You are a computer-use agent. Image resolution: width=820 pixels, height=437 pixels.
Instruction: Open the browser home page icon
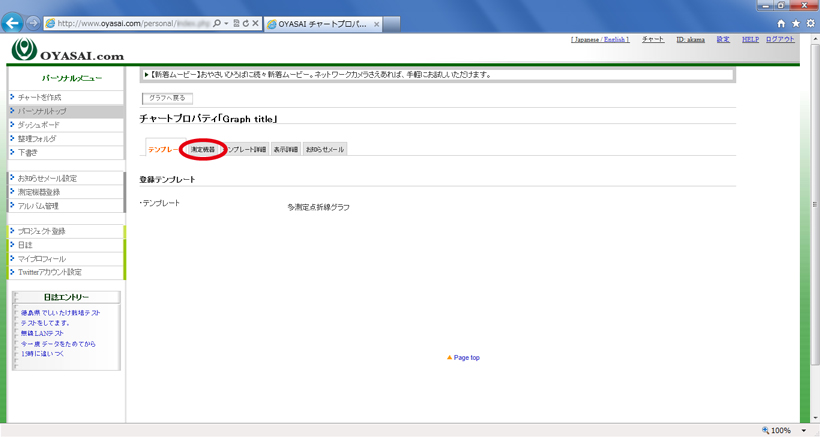781,24
